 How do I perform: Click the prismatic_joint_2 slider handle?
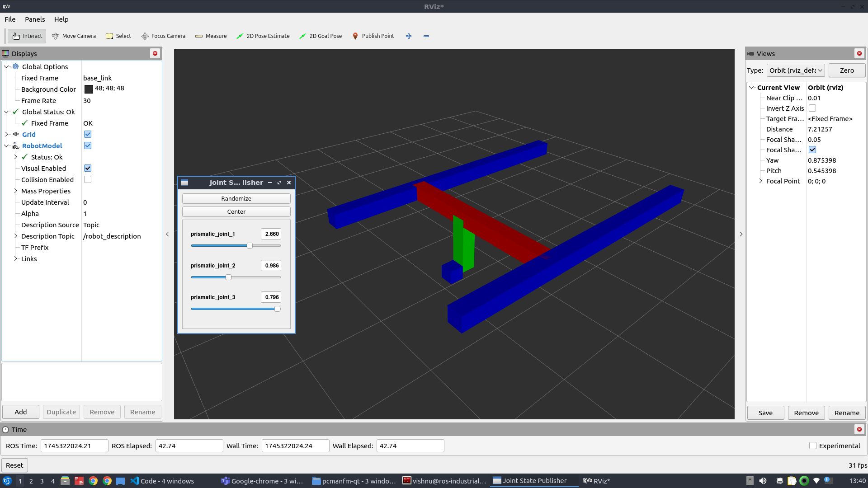(228, 277)
